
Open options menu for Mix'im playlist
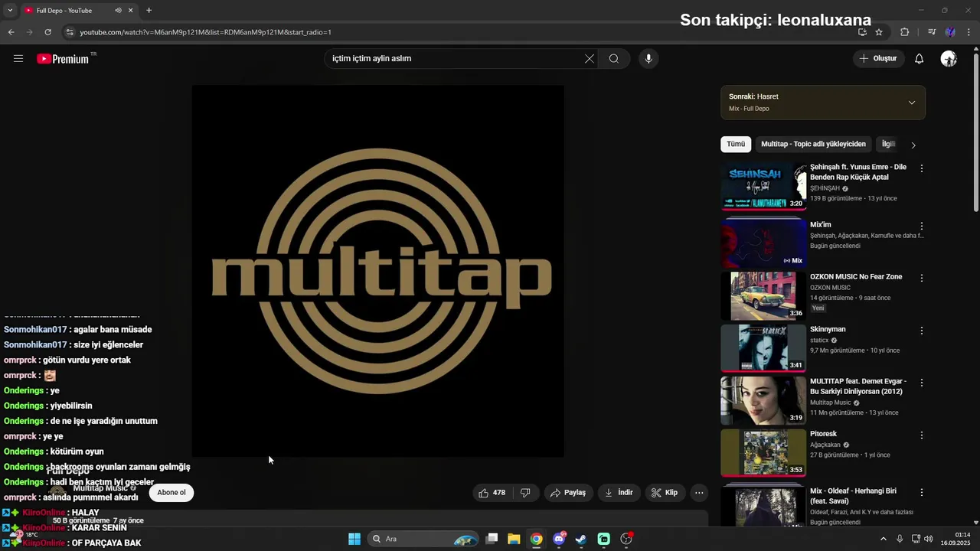tap(922, 226)
